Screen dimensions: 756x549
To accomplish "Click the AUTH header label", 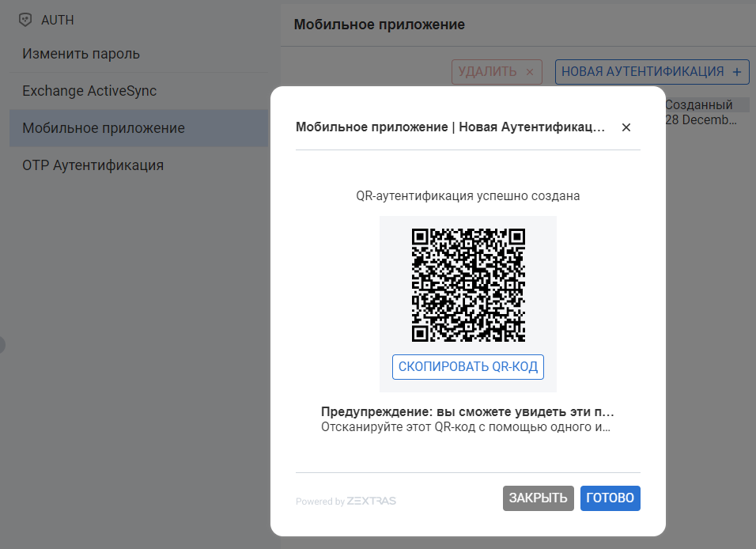I will click(58, 20).
